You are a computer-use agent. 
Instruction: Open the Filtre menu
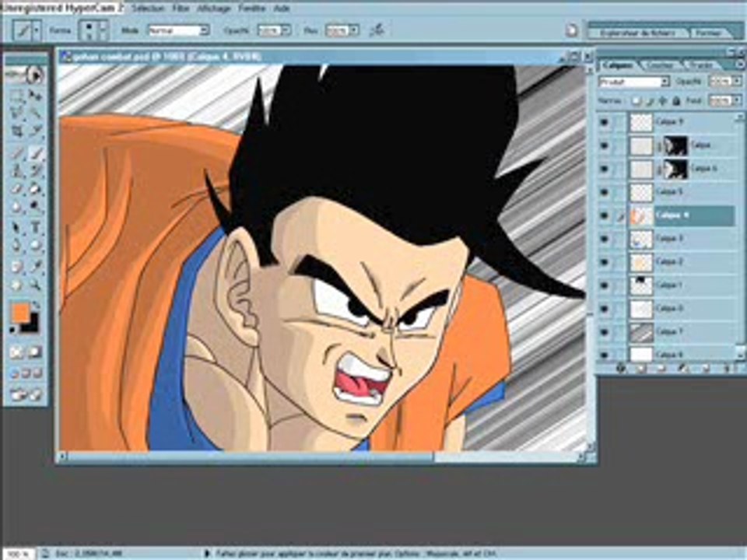(x=181, y=9)
